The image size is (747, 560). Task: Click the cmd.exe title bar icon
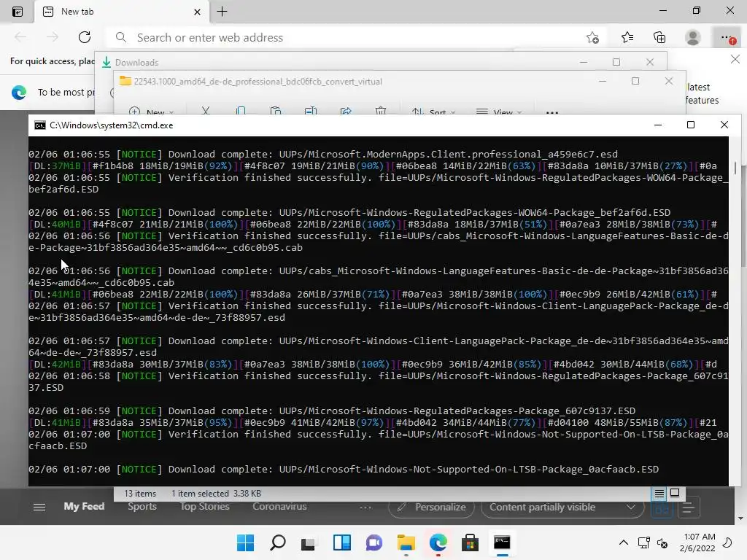(40, 125)
